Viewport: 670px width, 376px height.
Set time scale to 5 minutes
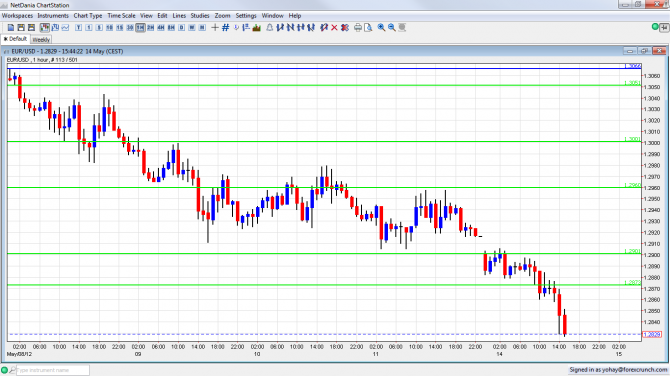[99, 27]
